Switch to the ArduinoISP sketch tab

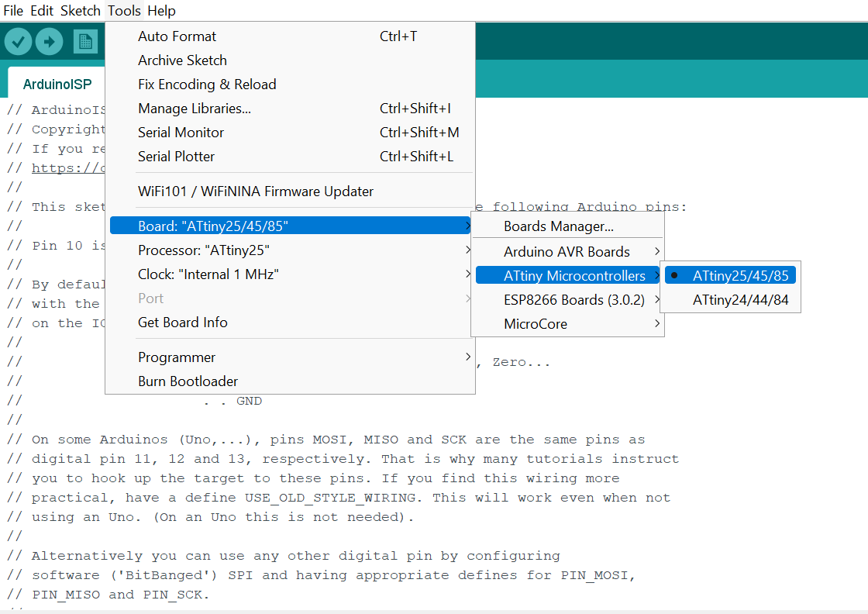click(x=53, y=84)
